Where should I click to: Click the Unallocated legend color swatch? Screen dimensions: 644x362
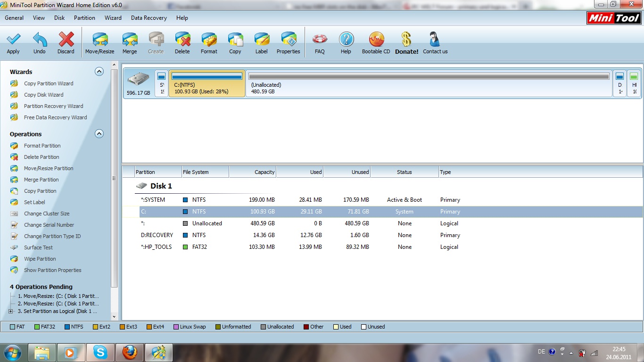click(263, 327)
